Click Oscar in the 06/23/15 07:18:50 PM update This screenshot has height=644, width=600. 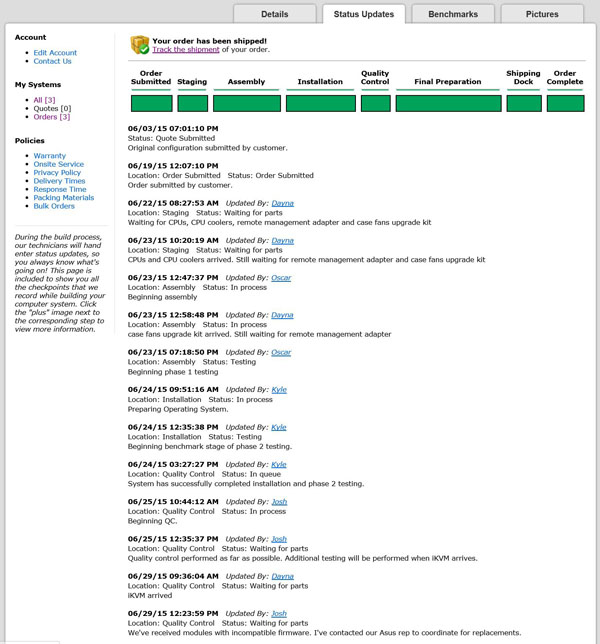click(x=281, y=352)
